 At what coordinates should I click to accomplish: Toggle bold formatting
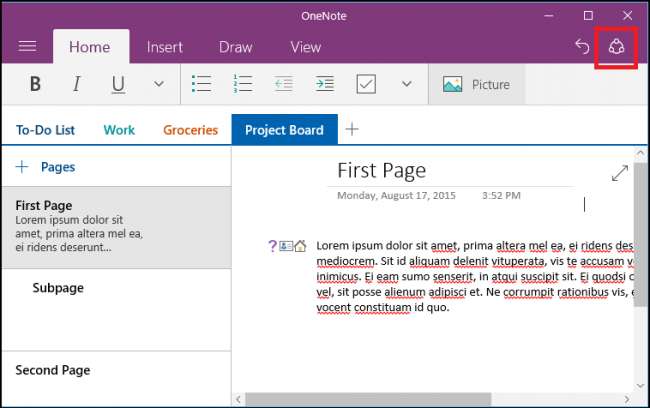tap(35, 85)
